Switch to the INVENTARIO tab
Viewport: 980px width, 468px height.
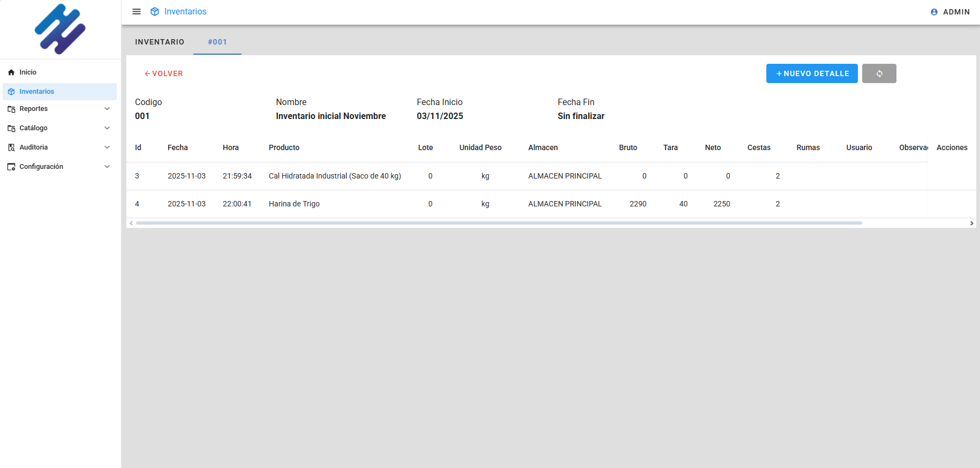point(160,42)
